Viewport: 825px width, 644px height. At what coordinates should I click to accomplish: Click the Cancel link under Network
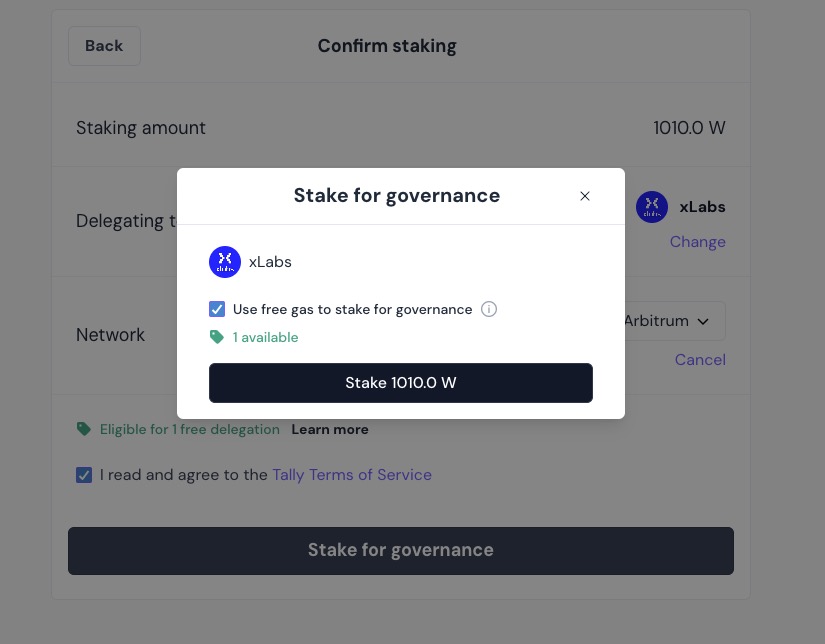click(x=700, y=360)
